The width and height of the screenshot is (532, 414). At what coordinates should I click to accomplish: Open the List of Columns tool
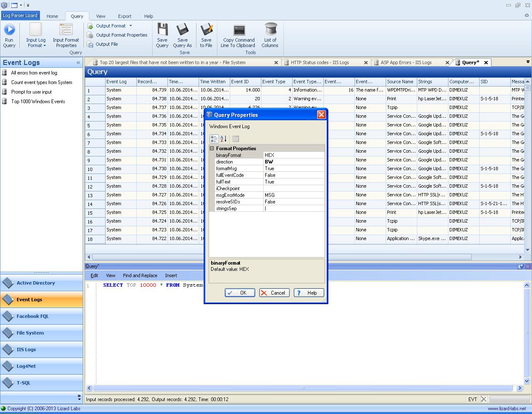(x=270, y=30)
